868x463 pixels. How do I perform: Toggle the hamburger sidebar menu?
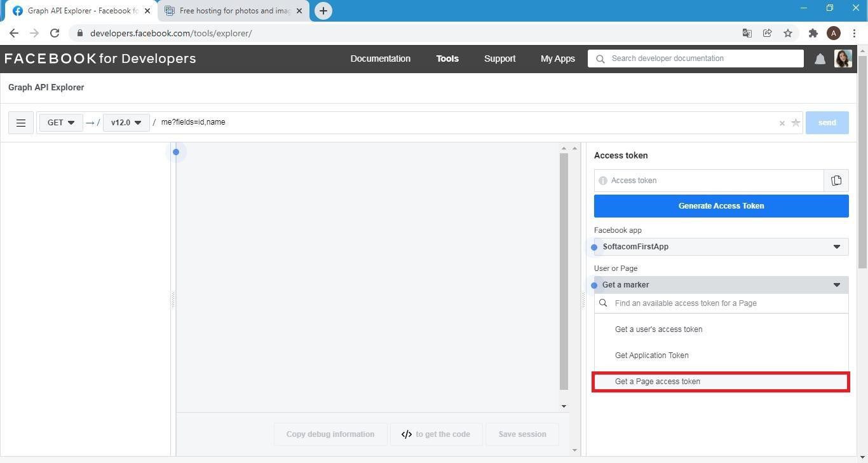pos(21,123)
